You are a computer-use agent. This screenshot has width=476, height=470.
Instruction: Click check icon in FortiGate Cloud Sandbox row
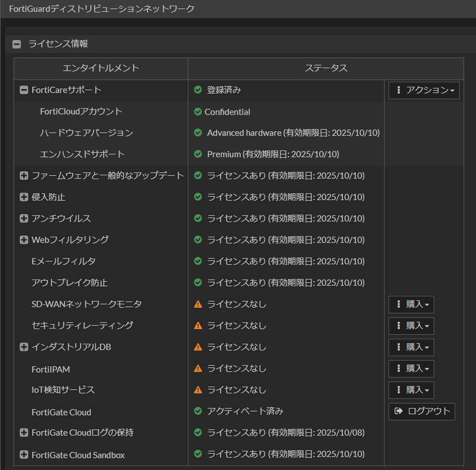pos(198,454)
